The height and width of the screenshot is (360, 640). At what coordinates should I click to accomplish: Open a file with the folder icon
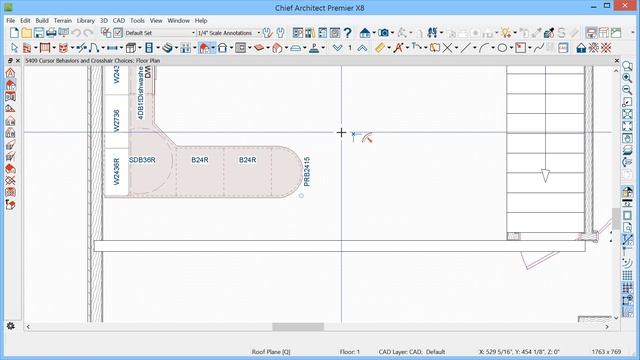(x=27, y=33)
